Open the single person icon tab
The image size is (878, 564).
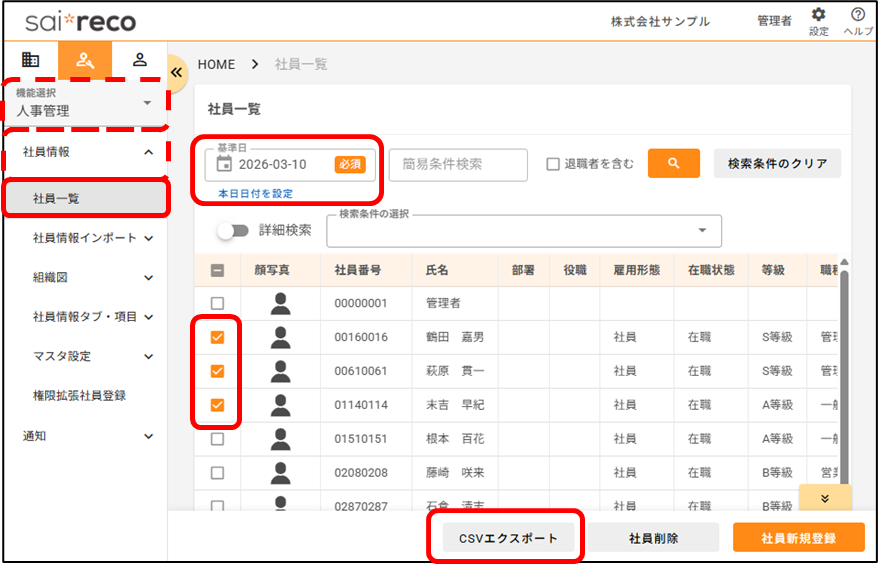[140, 59]
